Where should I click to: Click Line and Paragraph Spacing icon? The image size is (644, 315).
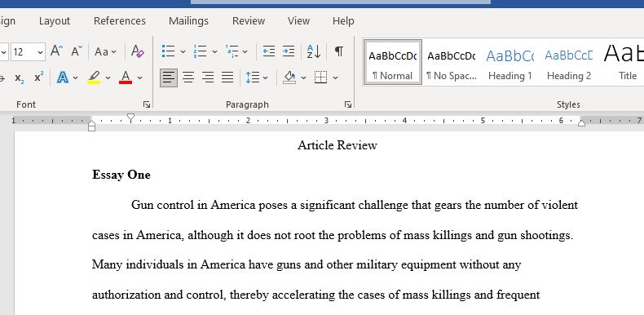coord(252,78)
